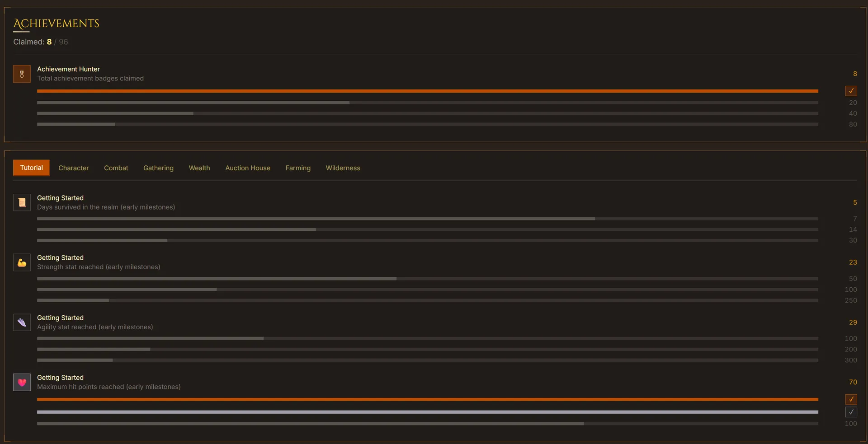Click the current Strength value 23
868x444 pixels.
pyautogui.click(x=853, y=262)
